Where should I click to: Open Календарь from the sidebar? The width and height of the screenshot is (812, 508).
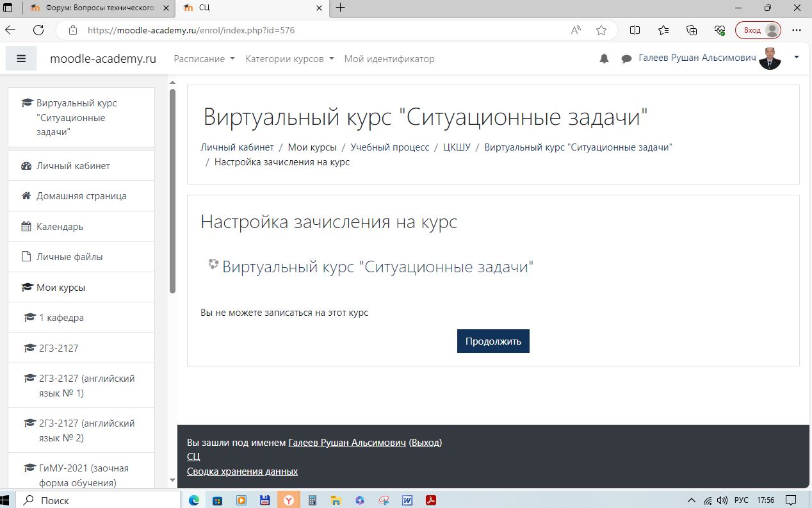[x=60, y=227]
